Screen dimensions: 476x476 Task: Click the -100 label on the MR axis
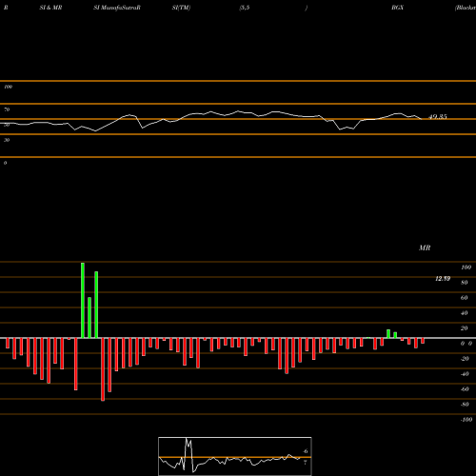point(466,420)
